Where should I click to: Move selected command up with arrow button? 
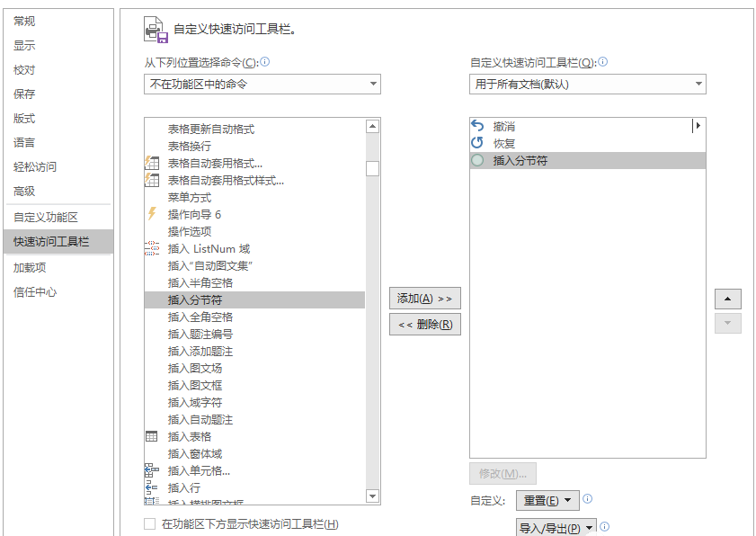coord(727,299)
